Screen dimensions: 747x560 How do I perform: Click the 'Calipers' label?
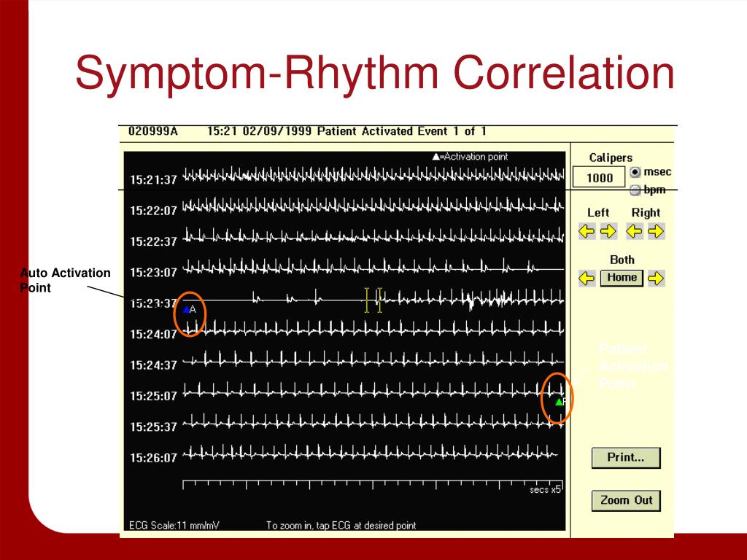tap(611, 157)
